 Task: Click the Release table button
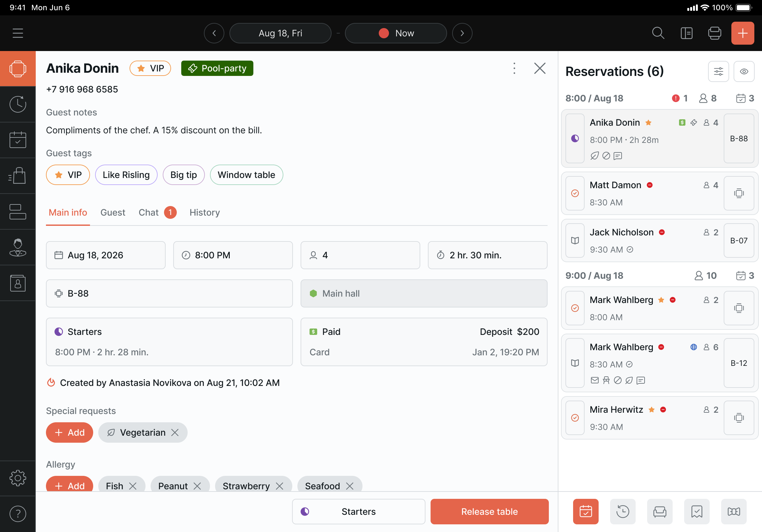pyautogui.click(x=489, y=512)
